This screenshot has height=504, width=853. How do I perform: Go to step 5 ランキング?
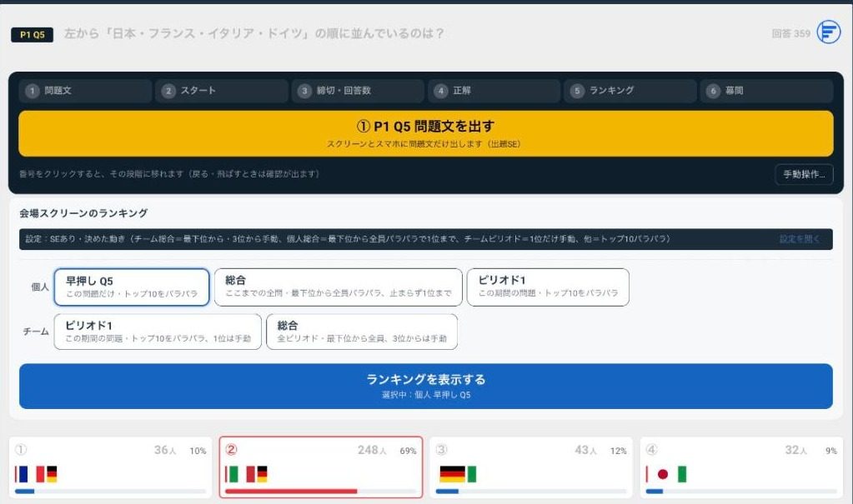coord(630,91)
